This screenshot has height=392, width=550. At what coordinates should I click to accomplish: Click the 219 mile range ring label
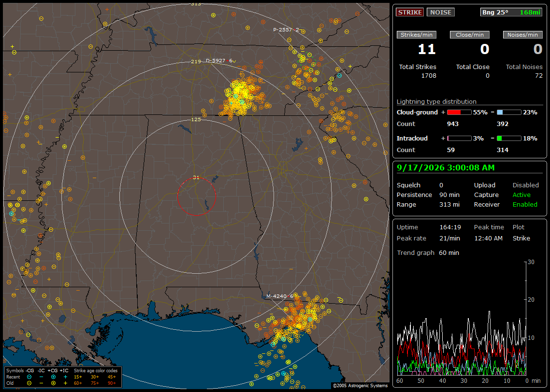[x=196, y=62]
